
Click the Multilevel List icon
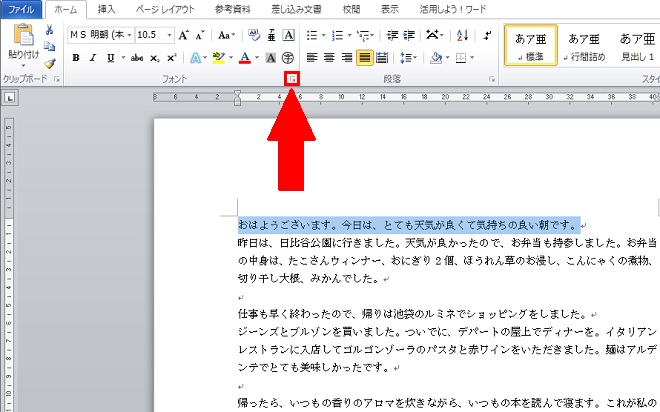(x=362, y=35)
